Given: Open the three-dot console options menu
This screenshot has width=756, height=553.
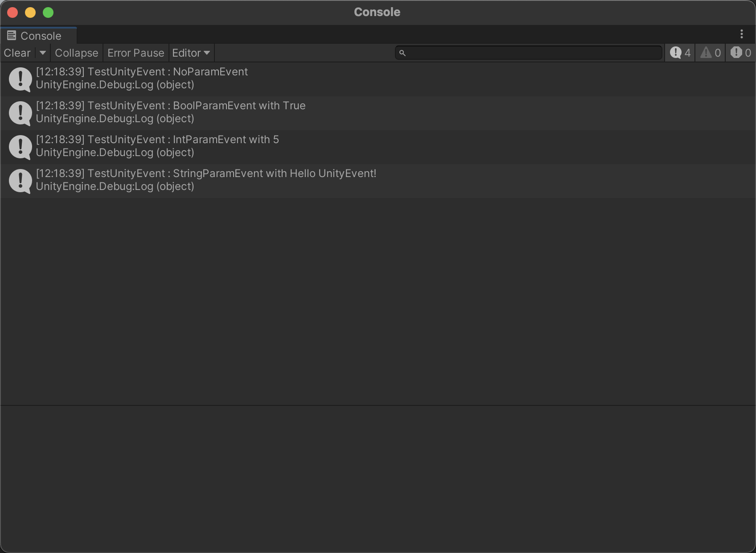Looking at the screenshot, I should [742, 34].
